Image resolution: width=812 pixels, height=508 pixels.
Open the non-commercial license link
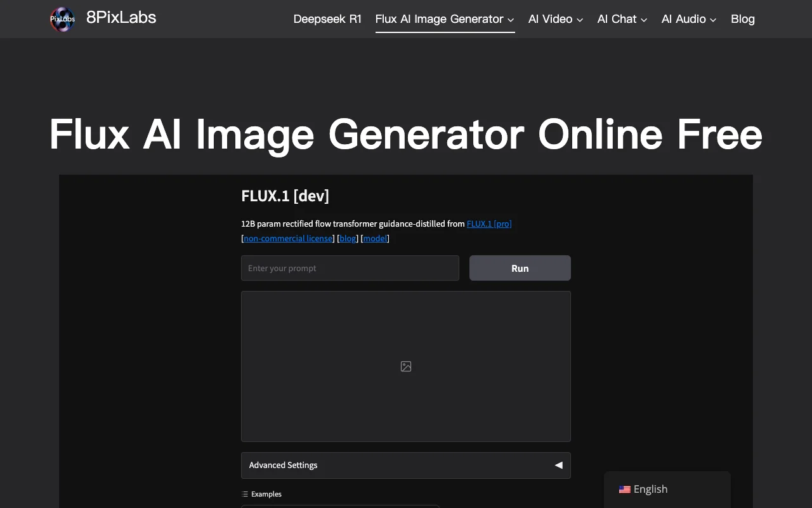[287, 238]
